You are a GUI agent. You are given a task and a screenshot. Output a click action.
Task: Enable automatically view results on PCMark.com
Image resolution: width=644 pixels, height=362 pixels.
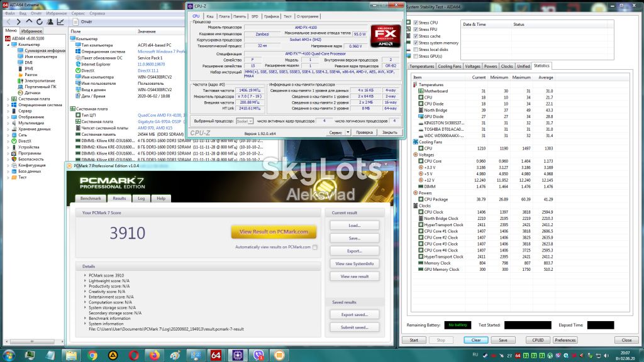click(x=314, y=247)
